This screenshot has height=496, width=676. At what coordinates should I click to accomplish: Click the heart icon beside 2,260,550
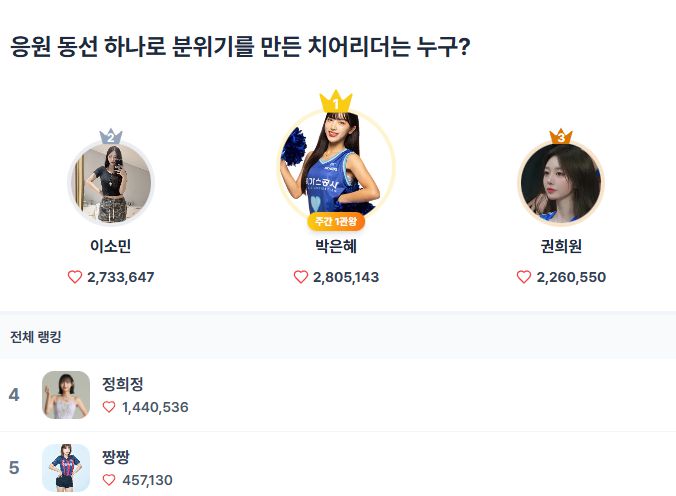(x=524, y=277)
